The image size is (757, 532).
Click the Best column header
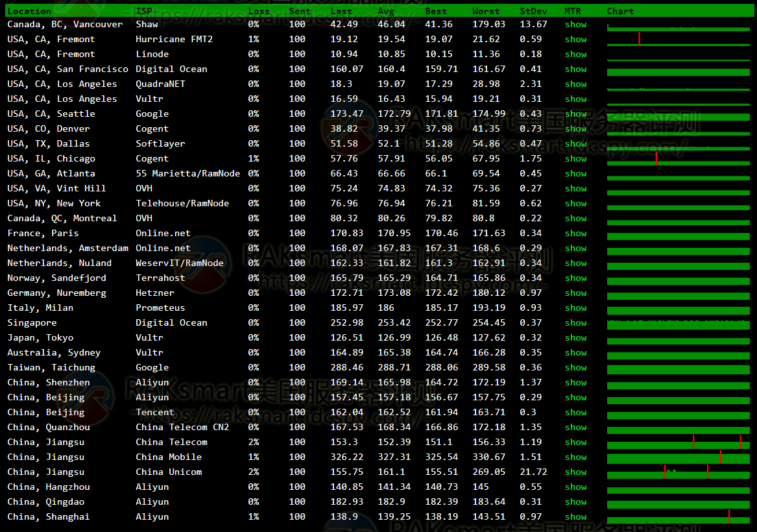[435, 10]
